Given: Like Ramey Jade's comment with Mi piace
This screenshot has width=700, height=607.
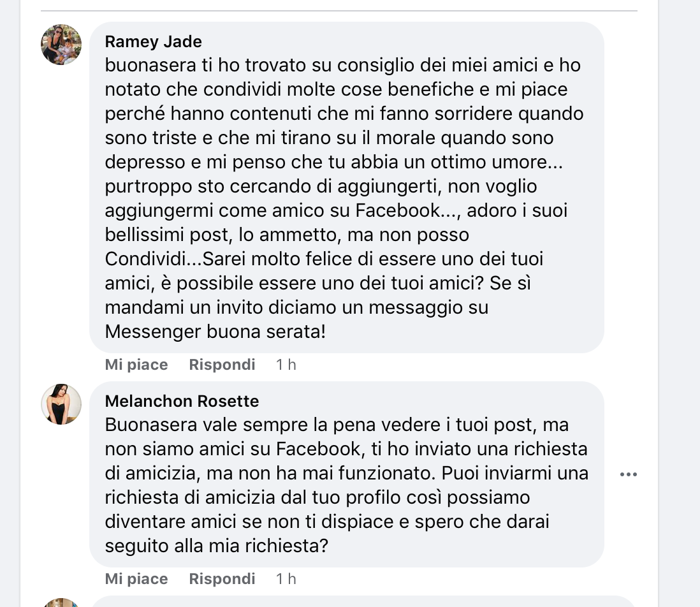Looking at the screenshot, I should click(136, 365).
